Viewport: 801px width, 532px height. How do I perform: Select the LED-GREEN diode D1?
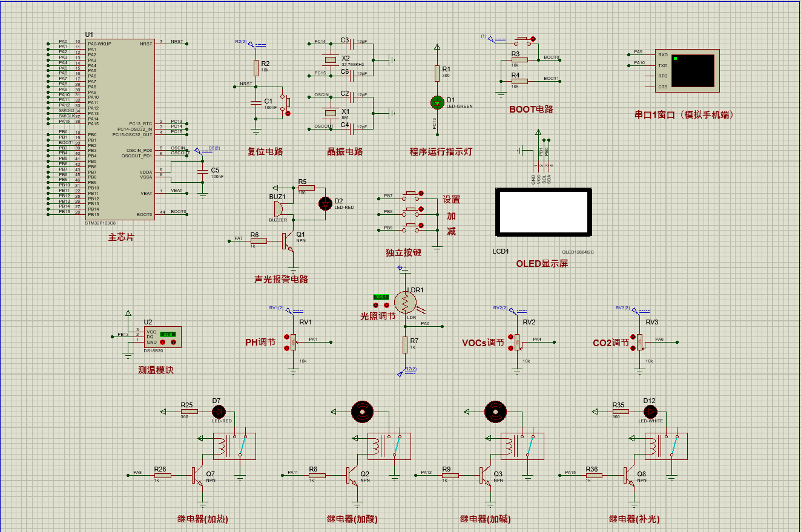coord(437,102)
